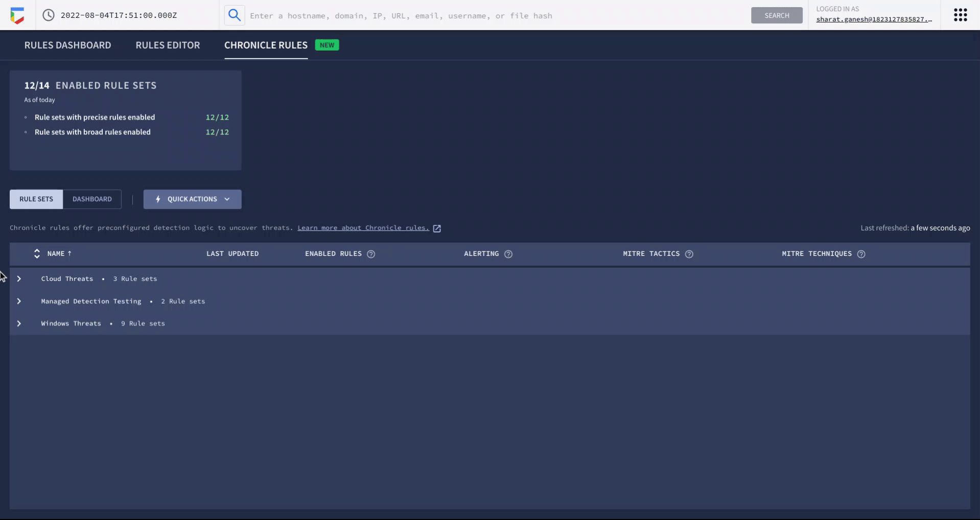Open Learn more about Chronicle rules link
The width and height of the screenshot is (980, 520).
click(363, 228)
